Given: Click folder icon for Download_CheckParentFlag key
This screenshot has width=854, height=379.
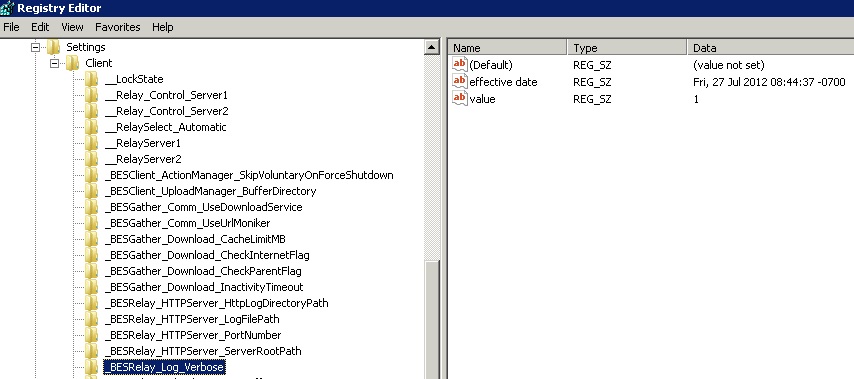Looking at the screenshot, I should 92,271.
